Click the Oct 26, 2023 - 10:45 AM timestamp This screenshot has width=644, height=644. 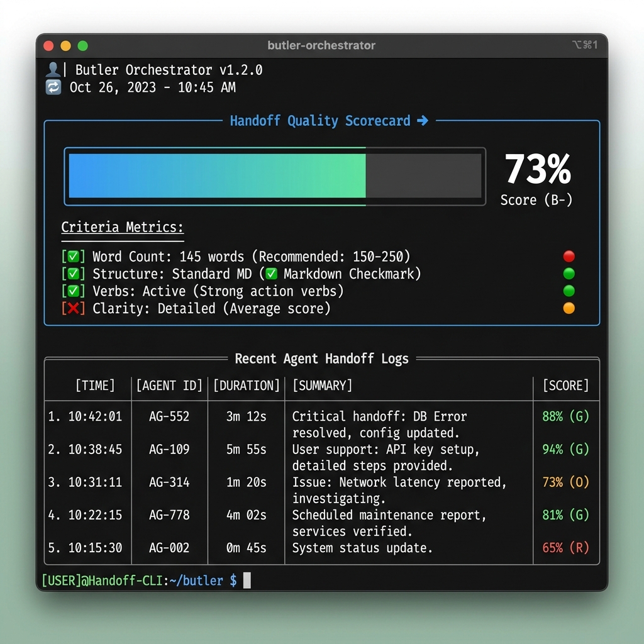pos(152,87)
